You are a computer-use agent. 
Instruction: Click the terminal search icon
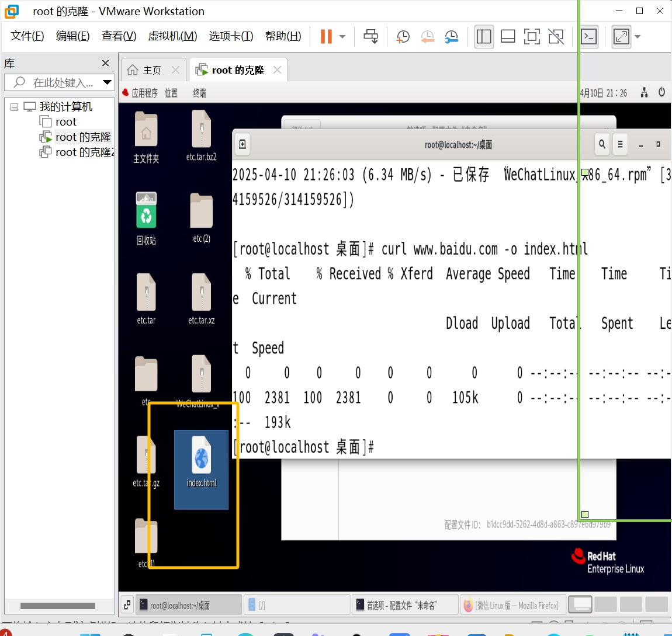602,144
